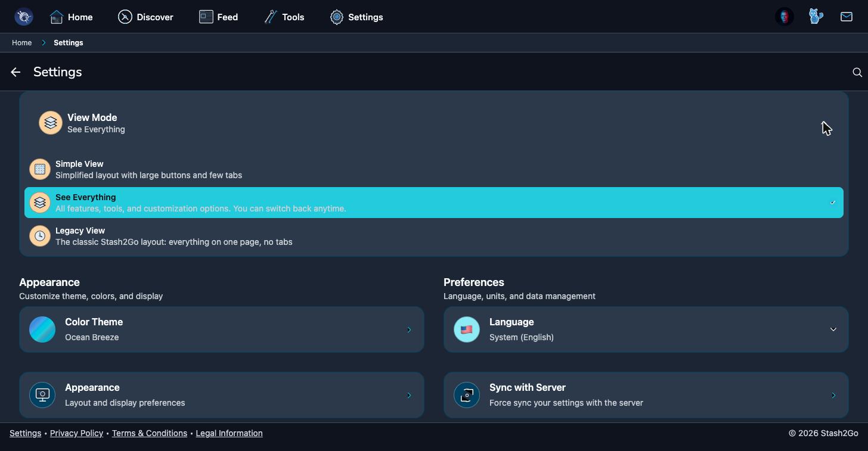Click the Color Theme title

94,322
